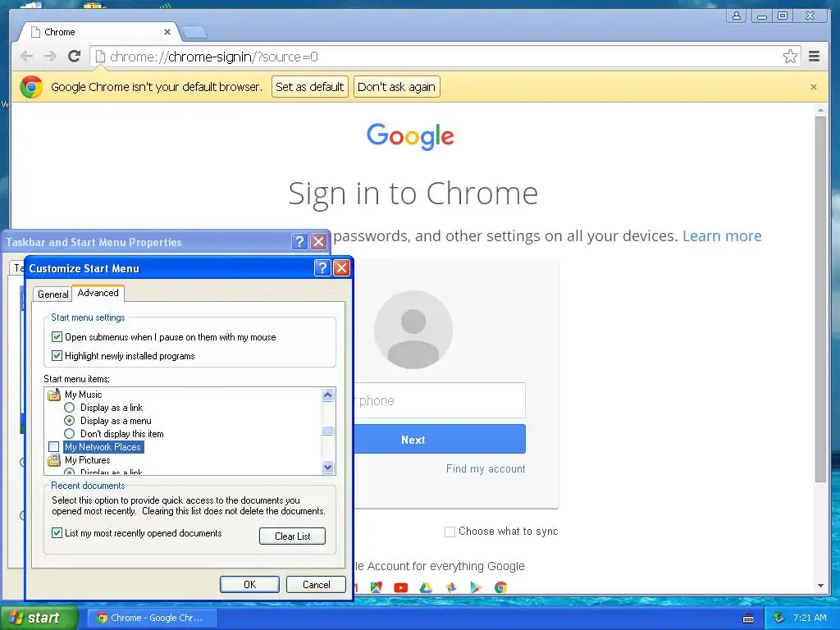Check Choose what to sync
840x630 pixels.
pyautogui.click(x=450, y=532)
